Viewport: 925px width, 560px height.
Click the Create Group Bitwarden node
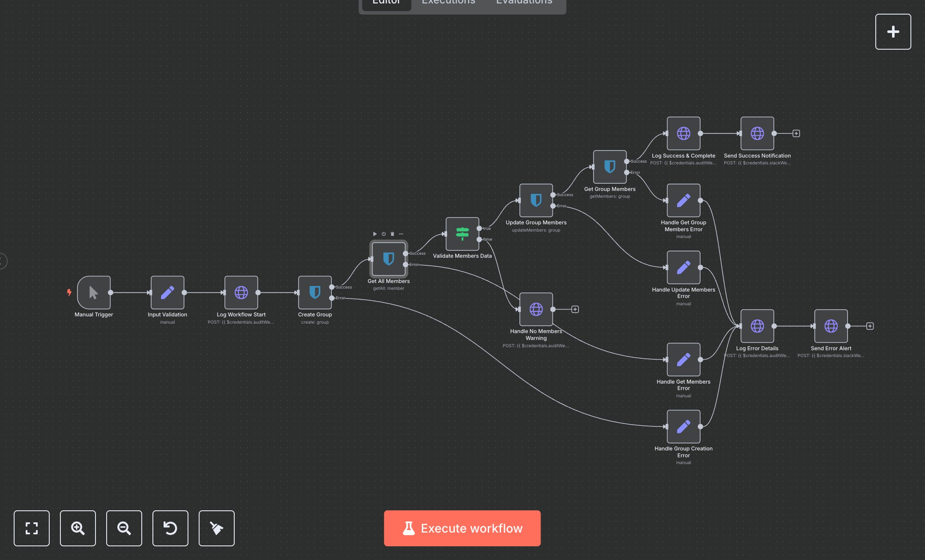[x=315, y=292]
